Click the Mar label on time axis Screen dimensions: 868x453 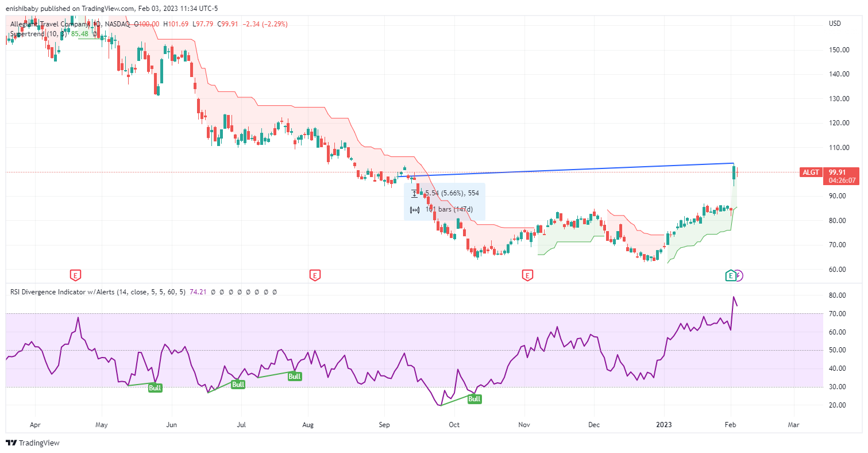coord(794,425)
